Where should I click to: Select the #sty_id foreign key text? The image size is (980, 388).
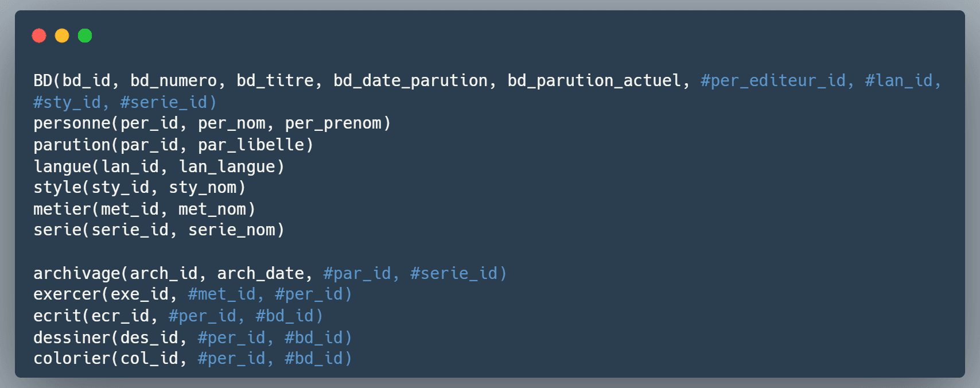[x=67, y=103]
